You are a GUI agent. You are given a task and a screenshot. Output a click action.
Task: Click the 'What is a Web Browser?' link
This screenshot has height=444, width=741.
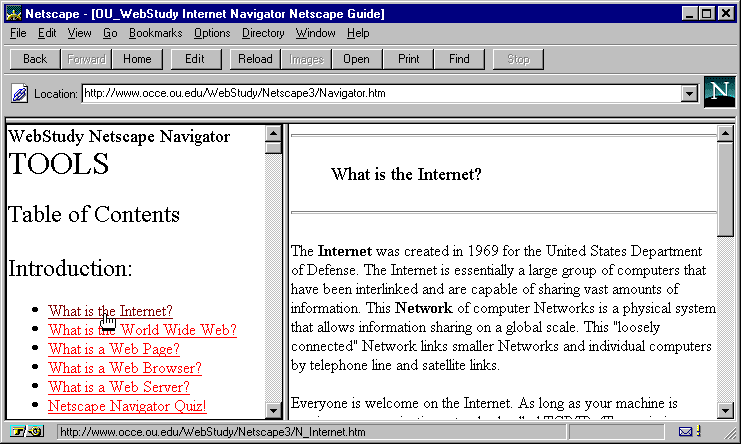click(125, 368)
